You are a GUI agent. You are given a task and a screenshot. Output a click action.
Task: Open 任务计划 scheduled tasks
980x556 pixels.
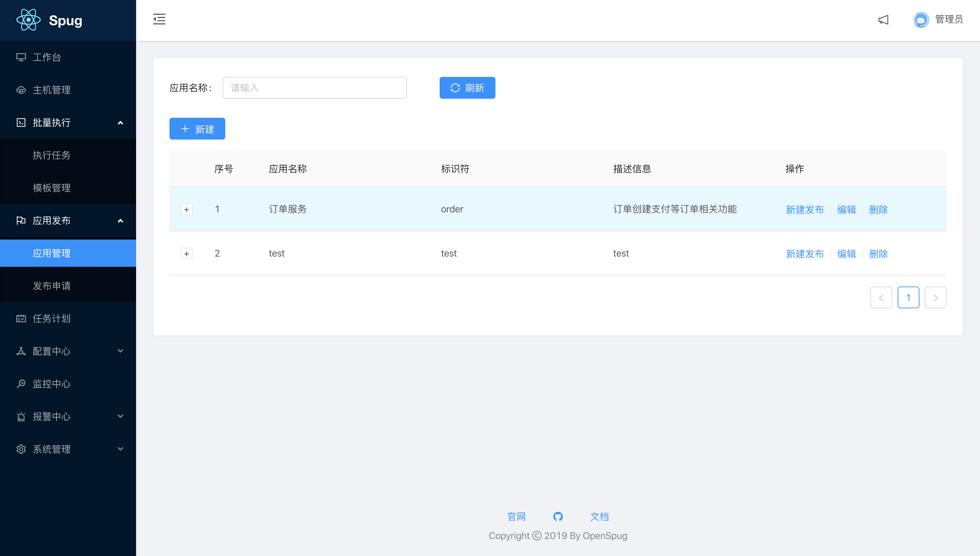[x=51, y=318]
